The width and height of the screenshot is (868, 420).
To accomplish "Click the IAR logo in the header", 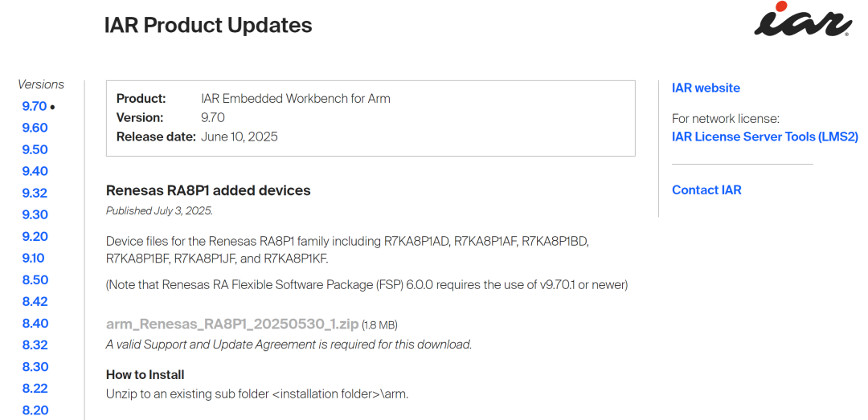I will 803,19.
